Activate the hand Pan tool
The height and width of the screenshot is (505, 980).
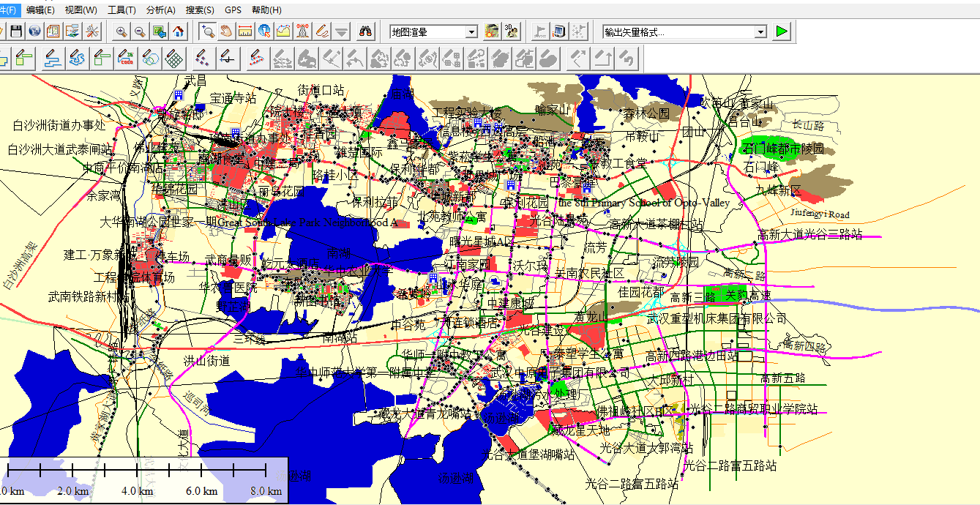(x=227, y=31)
